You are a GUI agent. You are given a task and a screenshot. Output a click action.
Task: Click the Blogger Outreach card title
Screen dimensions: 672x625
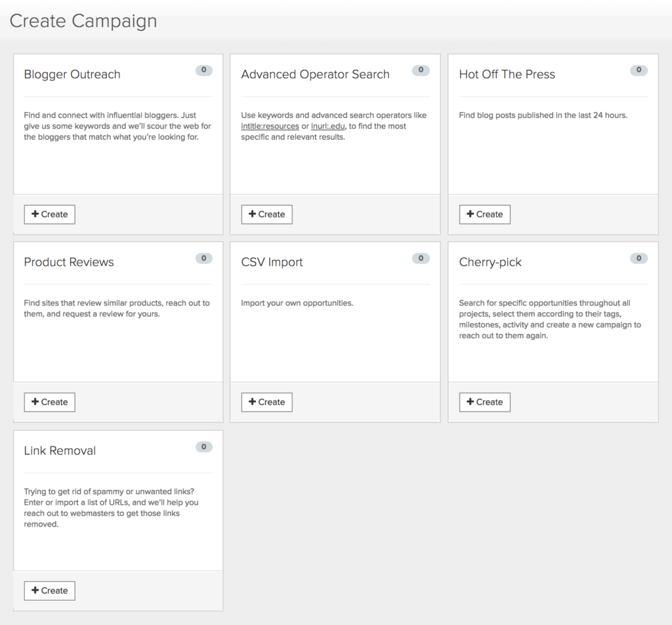tap(72, 75)
